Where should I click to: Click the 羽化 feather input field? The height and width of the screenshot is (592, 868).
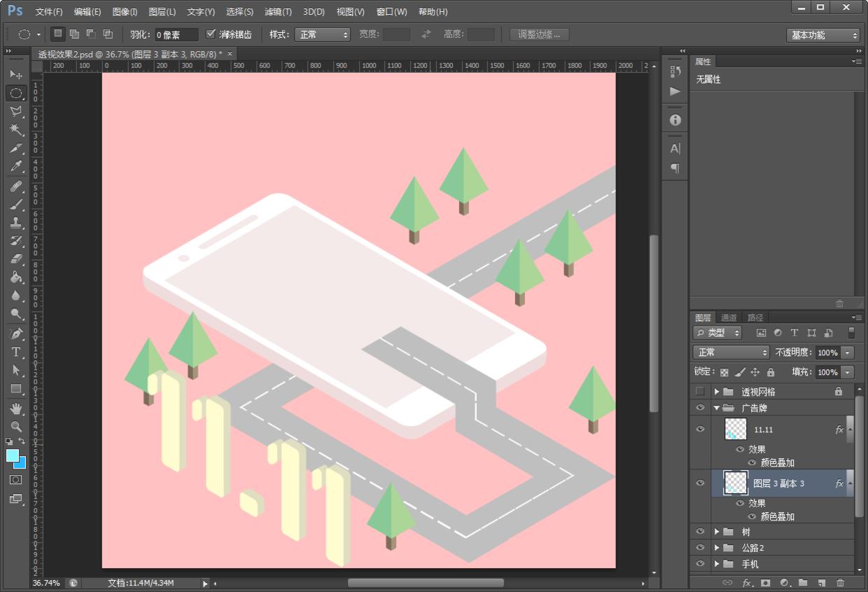coord(176,35)
